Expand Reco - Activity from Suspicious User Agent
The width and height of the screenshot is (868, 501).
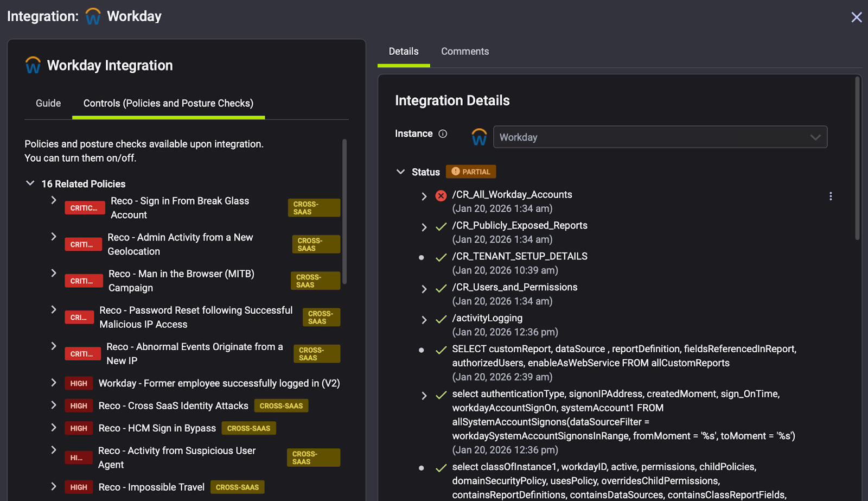[x=54, y=450]
